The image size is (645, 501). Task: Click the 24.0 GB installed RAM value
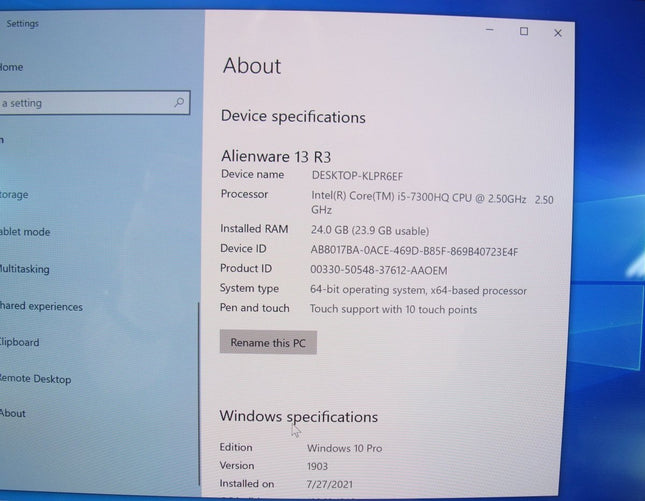pos(370,230)
